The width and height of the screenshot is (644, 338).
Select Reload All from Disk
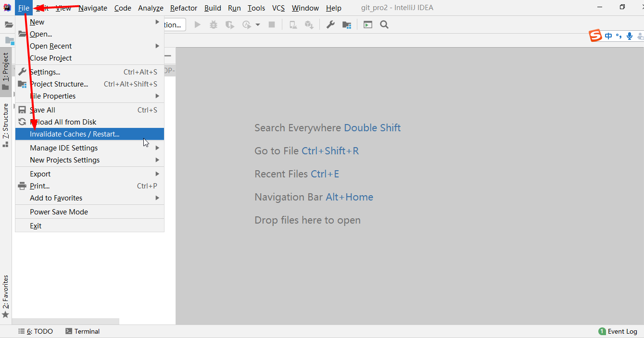coord(89,122)
